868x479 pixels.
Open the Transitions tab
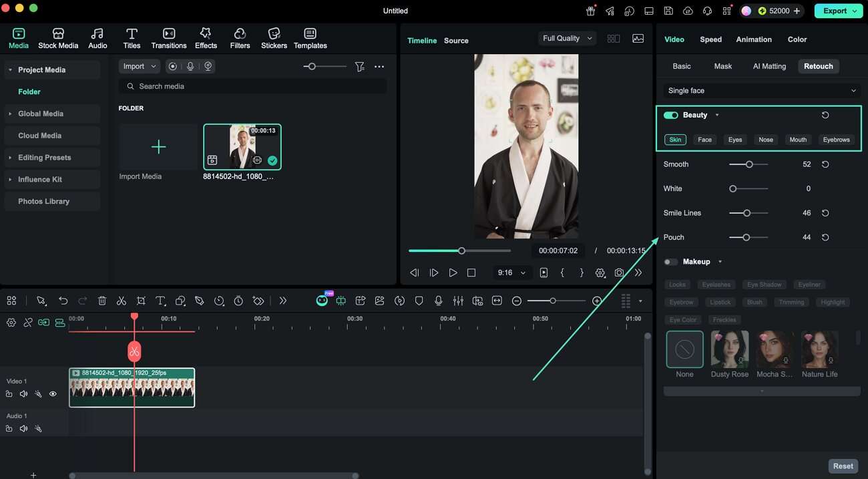click(x=169, y=39)
